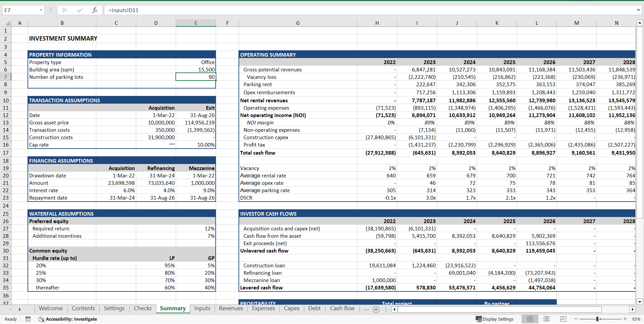
Task: Open the Inputs sheet tab
Action: [202, 309]
